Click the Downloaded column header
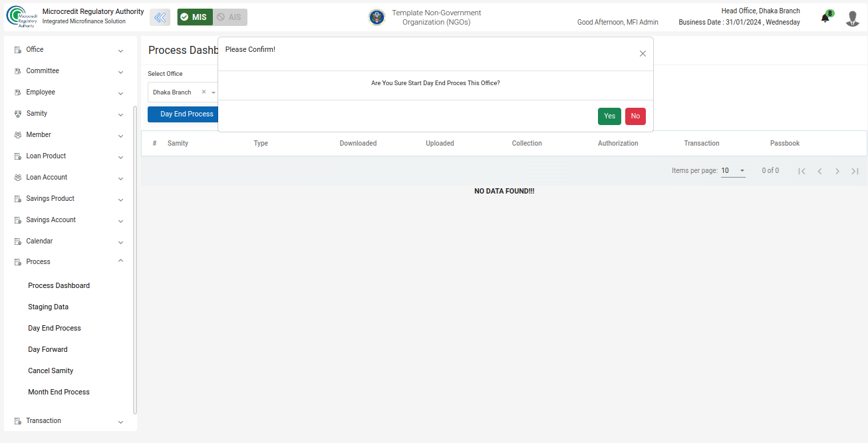868x443 pixels. (x=358, y=144)
